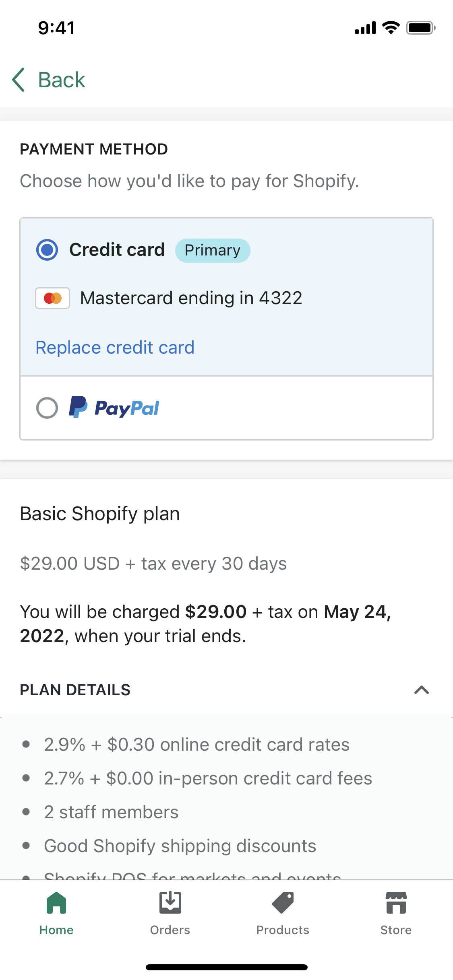453x980 pixels.
Task: Tap the Home house icon
Action: [56, 903]
